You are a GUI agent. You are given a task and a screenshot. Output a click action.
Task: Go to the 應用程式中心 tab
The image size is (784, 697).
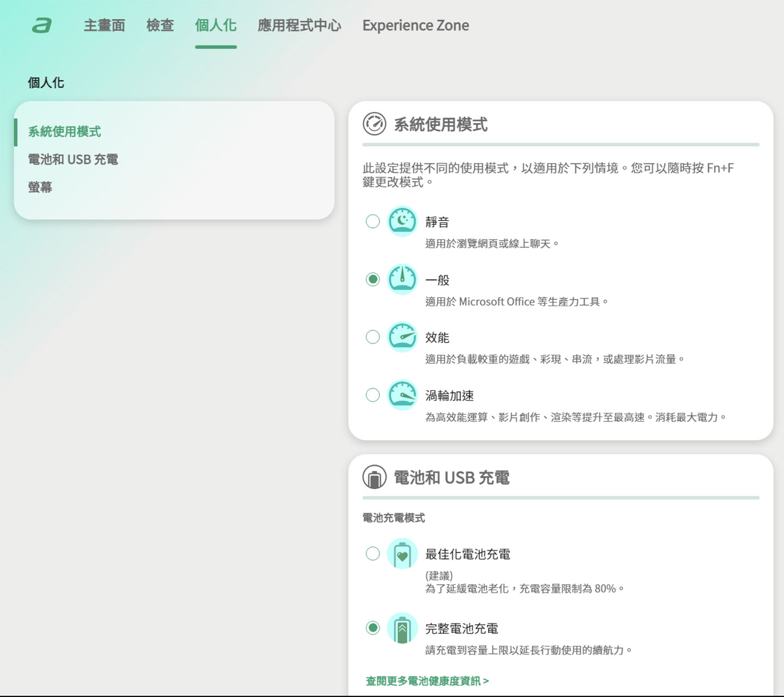click(x=299, y=26)
